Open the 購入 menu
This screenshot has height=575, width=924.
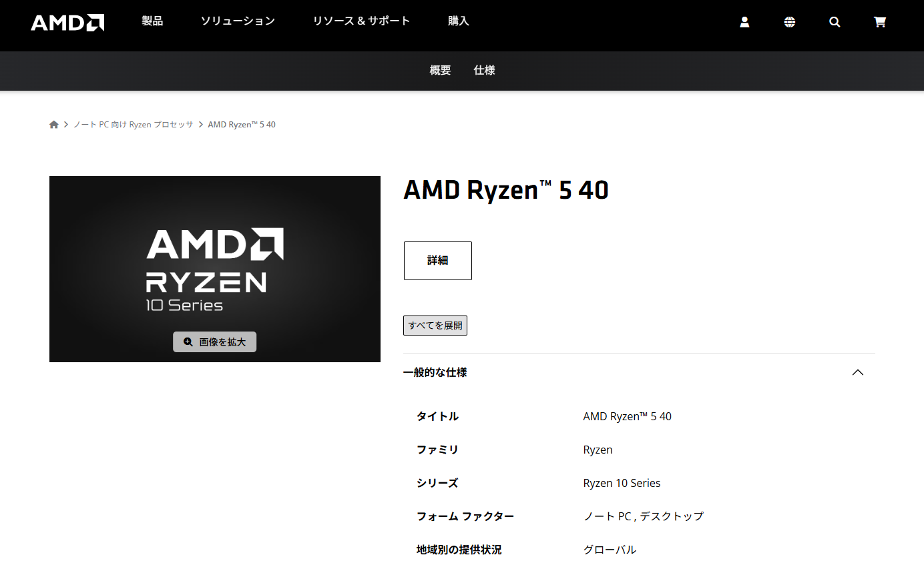pos(459,21)
